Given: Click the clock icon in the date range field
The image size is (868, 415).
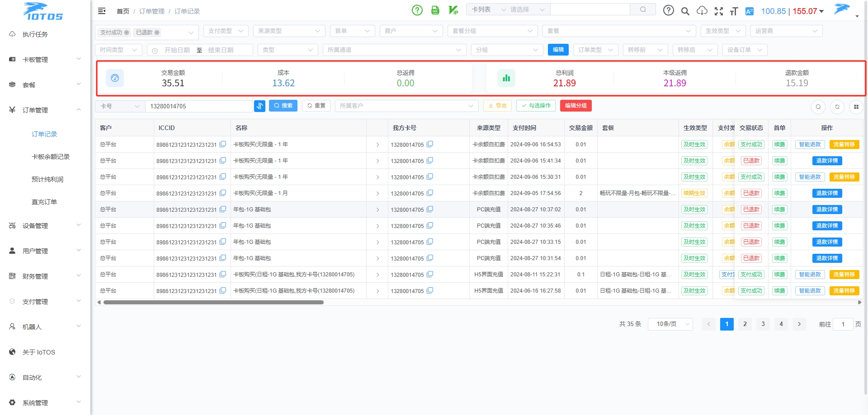Looking at the screenshot, I should coord(155,51).
